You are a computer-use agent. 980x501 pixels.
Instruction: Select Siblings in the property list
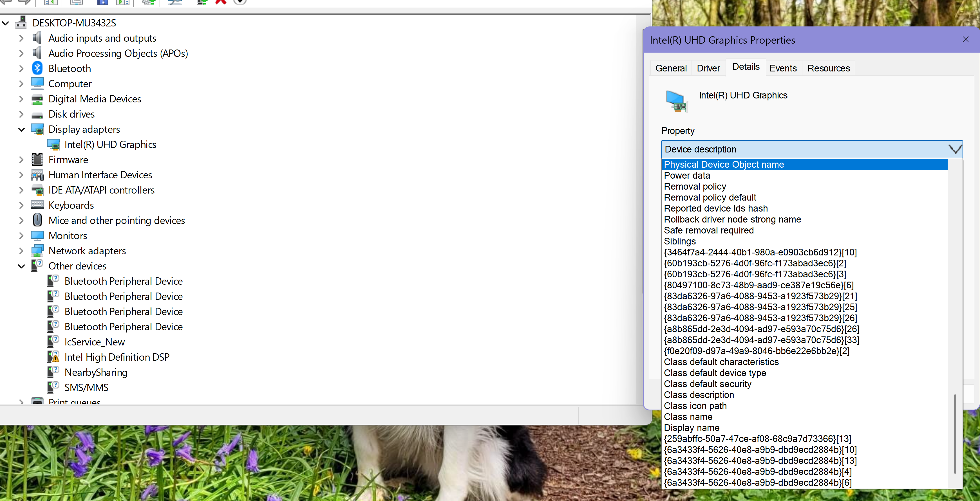tap(805, 241)
